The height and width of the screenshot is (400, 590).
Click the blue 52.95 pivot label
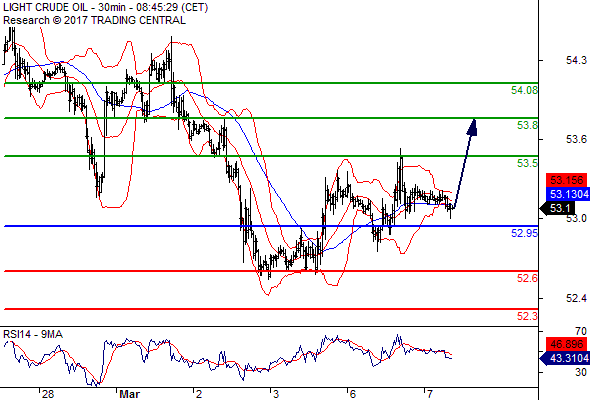[524, 233]
